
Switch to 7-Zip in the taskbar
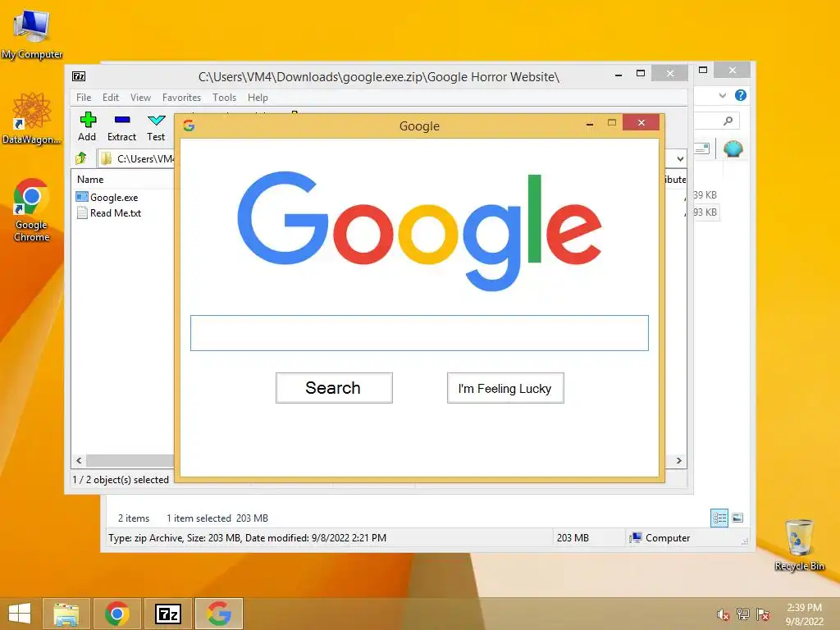[167, 614]
